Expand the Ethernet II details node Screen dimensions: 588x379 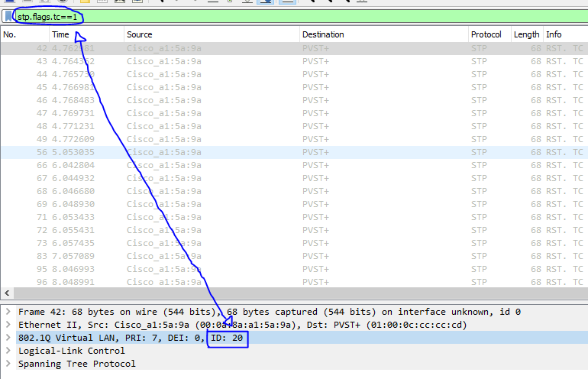pos(8,325)
